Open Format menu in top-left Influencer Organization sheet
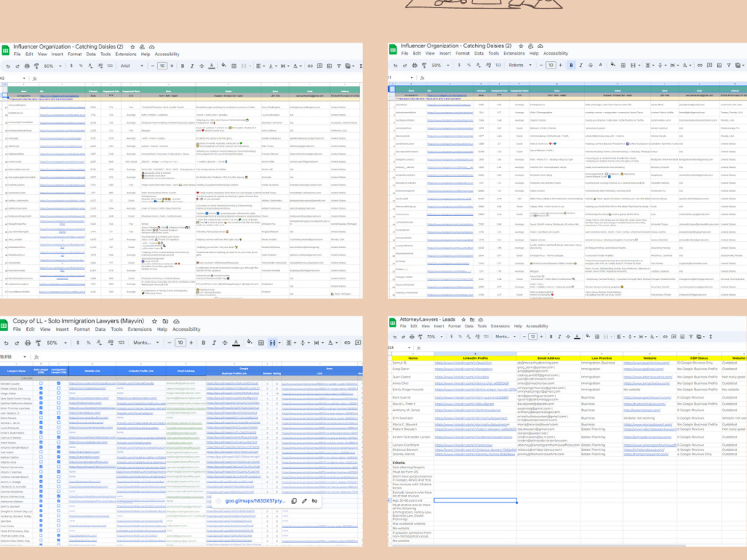Viewport: 747px width, 560px height. [x=75, y=55]
